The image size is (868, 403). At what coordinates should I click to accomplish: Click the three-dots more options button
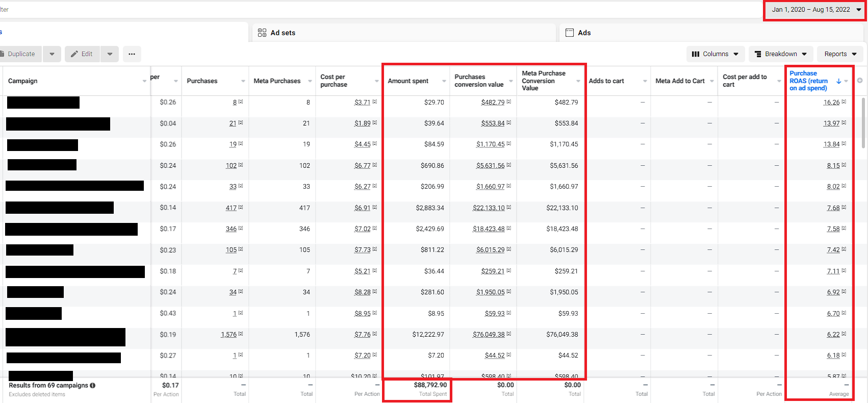132,54
